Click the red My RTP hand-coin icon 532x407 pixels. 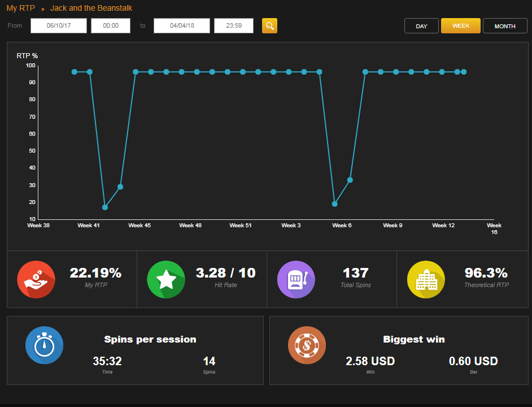click(36, 280)
